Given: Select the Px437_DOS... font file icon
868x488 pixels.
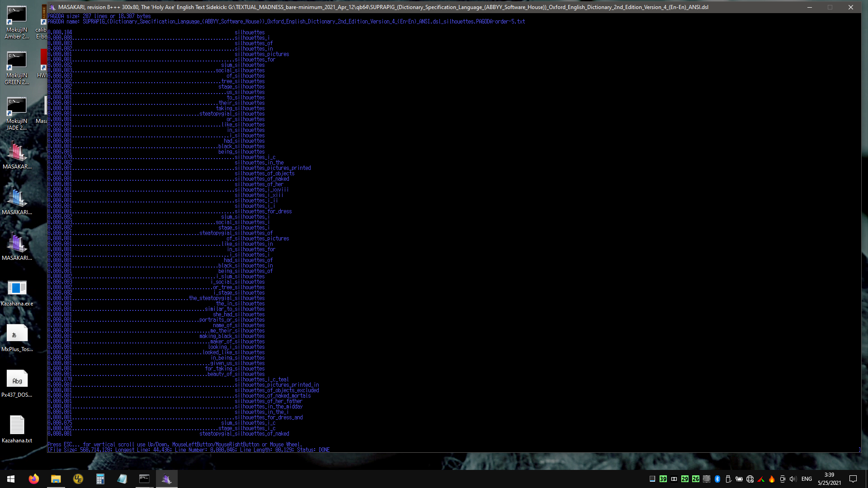Looking at the screenshot, I should 17,384.
